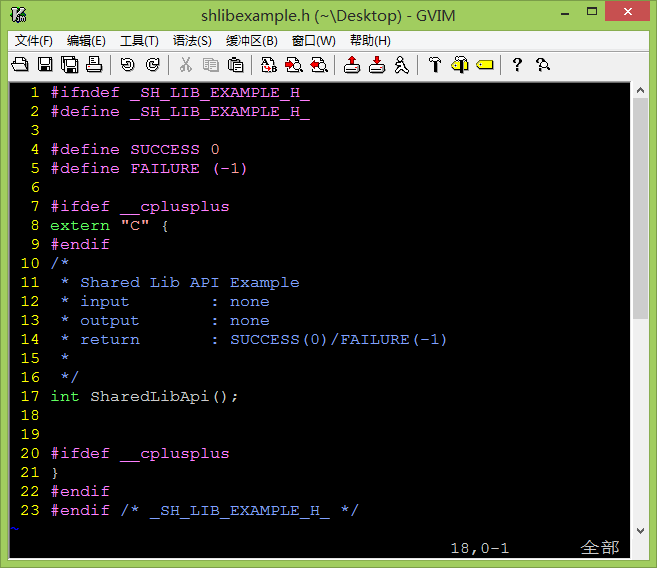The image size is (657, 568).
Task: Save session icon with down arrow
Action: coord(377,65)
